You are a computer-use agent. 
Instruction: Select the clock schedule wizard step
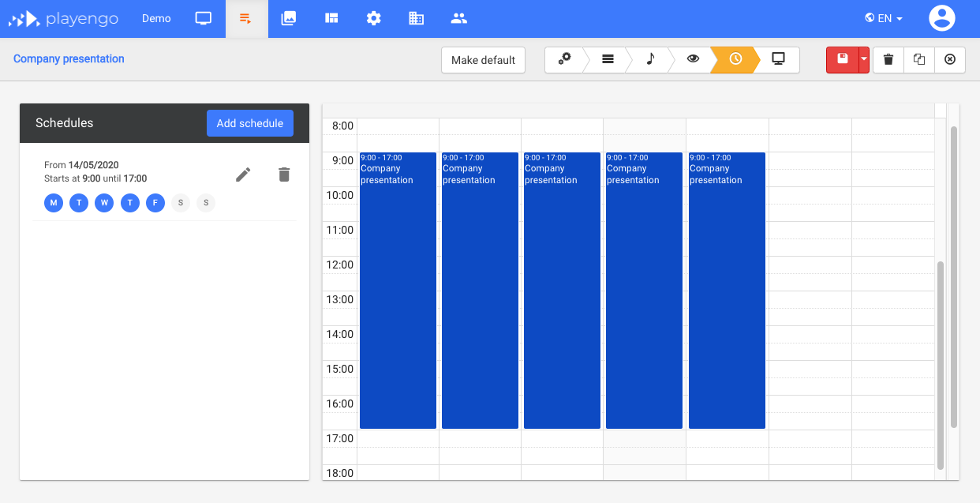click(x=735, y=60)
